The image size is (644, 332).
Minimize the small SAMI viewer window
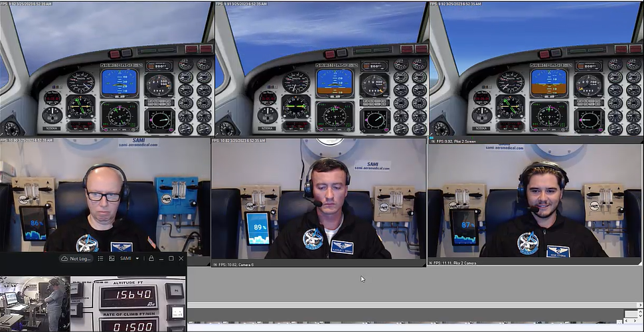161,258
